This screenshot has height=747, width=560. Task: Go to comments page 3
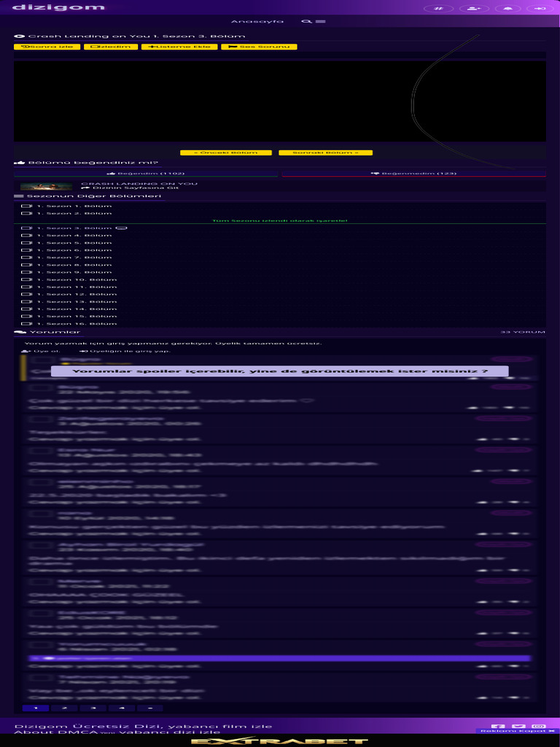click(93, 708)
